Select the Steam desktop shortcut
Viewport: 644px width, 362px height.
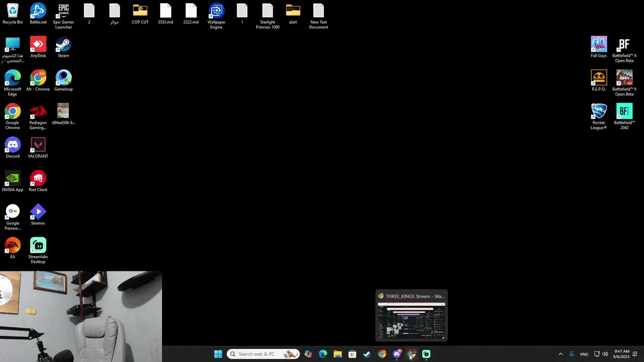pyautogui.click(x=63, y=47)
